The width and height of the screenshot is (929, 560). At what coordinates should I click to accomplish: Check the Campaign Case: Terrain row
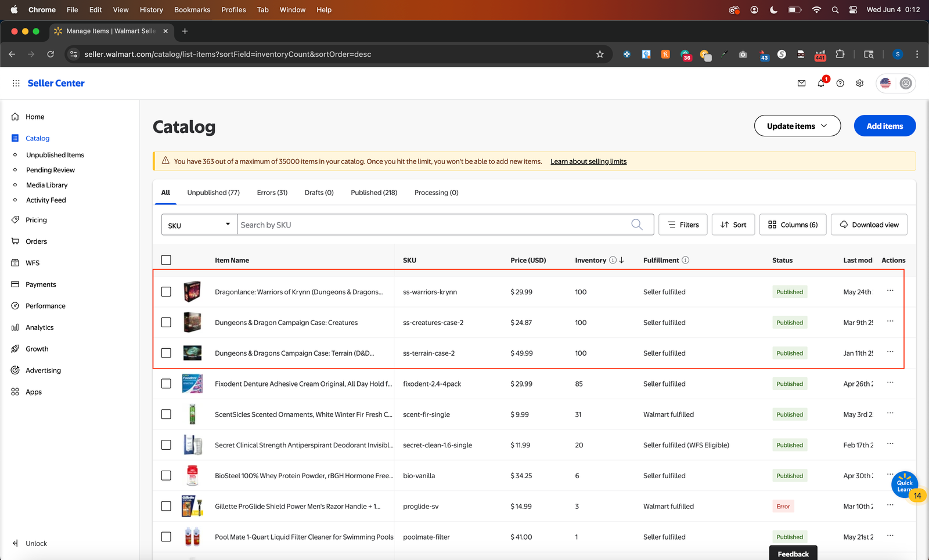[166, 353]
